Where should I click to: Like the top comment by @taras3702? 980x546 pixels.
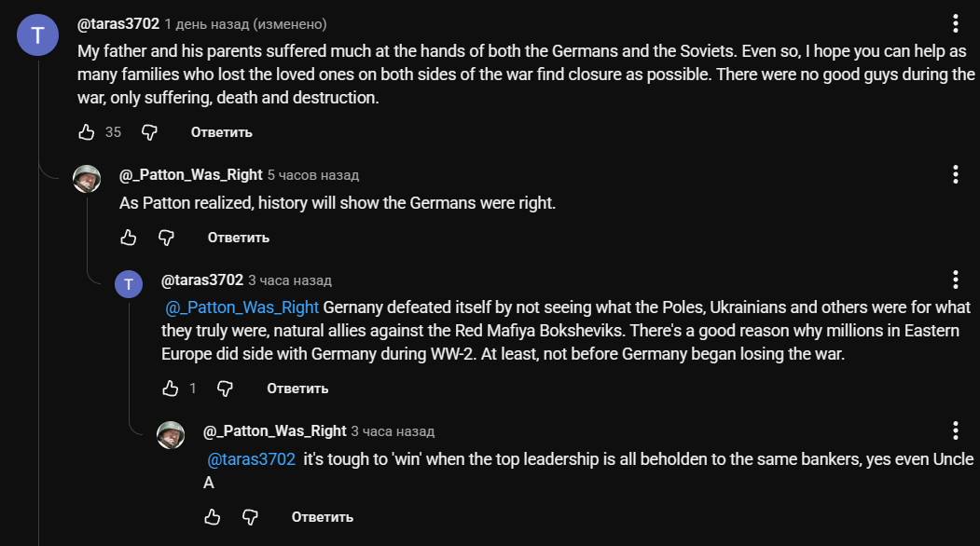87,132
